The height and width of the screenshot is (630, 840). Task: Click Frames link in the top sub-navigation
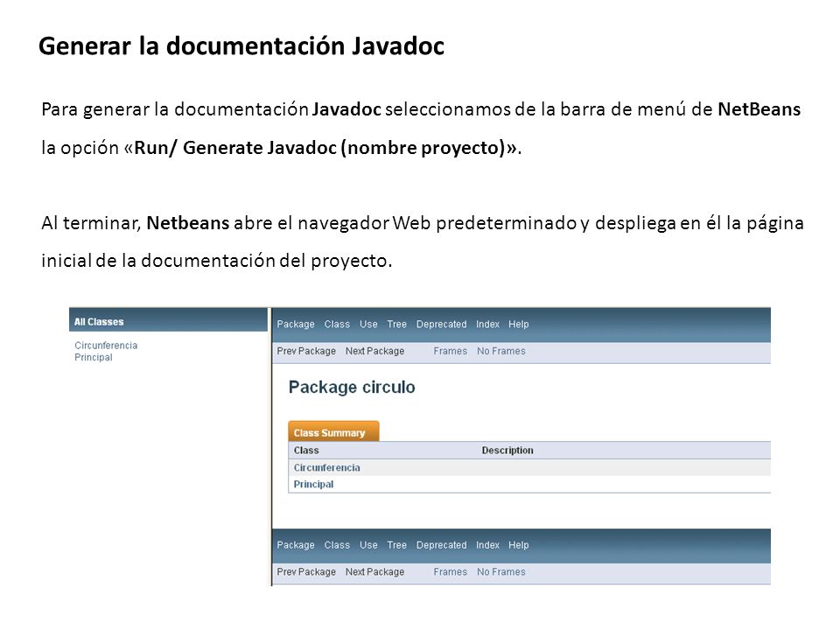coord(451,351)
